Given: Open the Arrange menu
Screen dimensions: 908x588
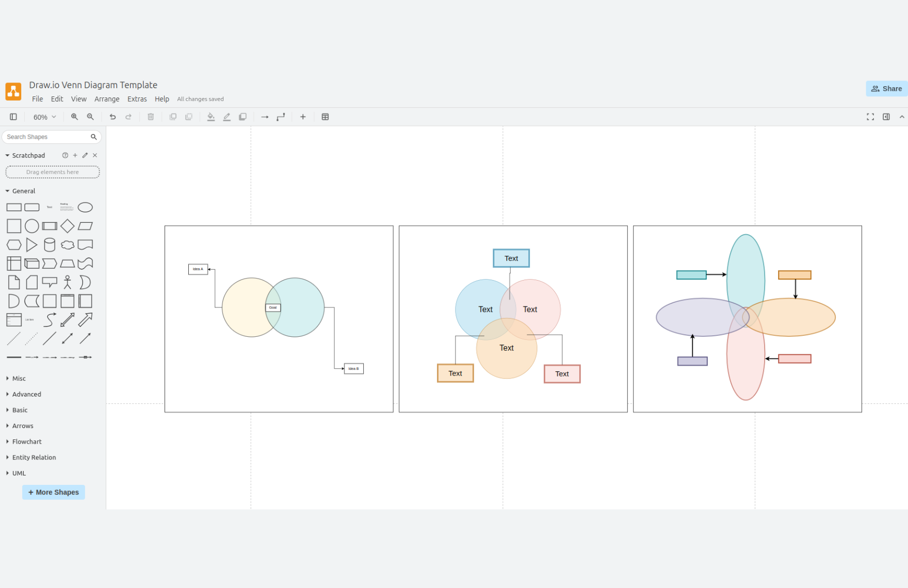Looking at the screenshot, I should pos(107,99).
